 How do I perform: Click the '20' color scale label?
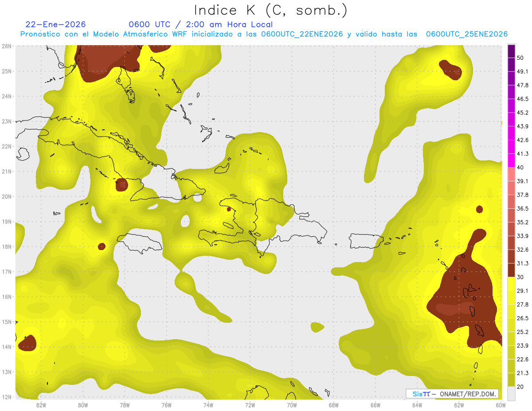click(x=520, y=387)
